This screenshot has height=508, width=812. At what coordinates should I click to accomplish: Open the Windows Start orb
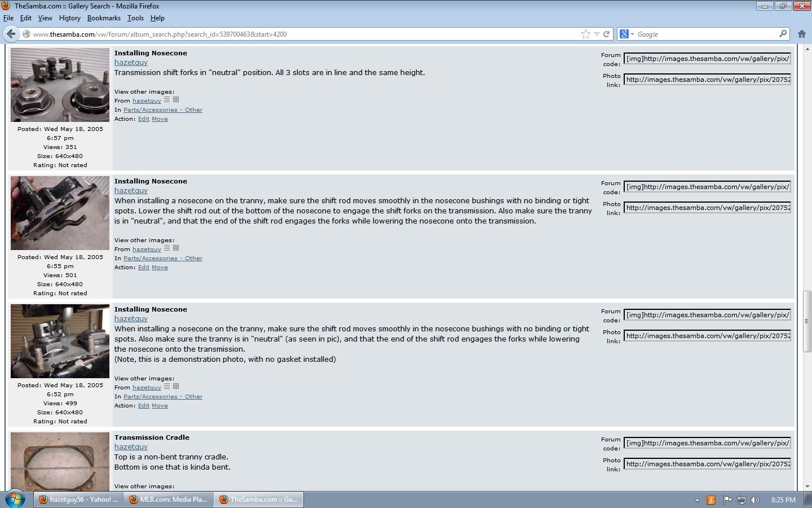click(x=15, y=499)
